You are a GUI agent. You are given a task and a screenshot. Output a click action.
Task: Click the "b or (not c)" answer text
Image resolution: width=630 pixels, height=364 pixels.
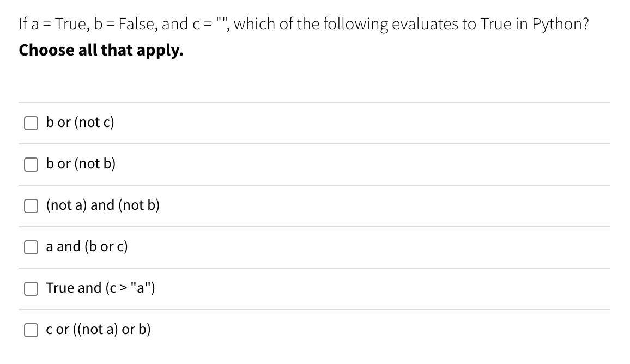click(x=80, y=123)
